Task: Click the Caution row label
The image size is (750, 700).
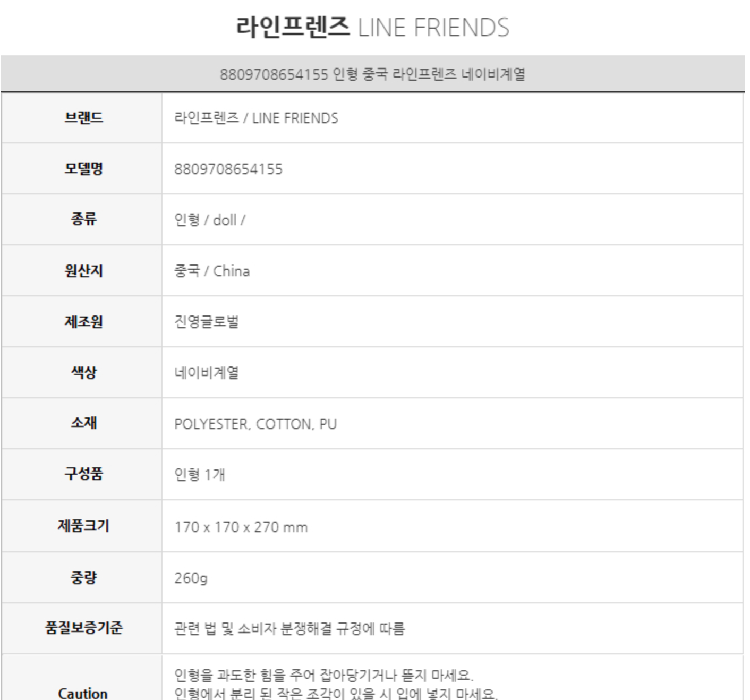Action: coord(82,694)
